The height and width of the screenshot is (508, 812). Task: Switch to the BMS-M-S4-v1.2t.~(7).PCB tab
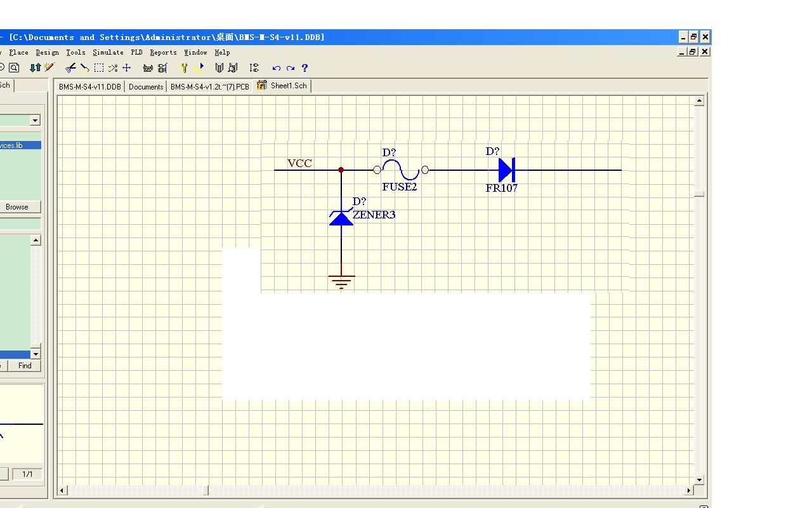pyautogui.click(x=210, y=86)
